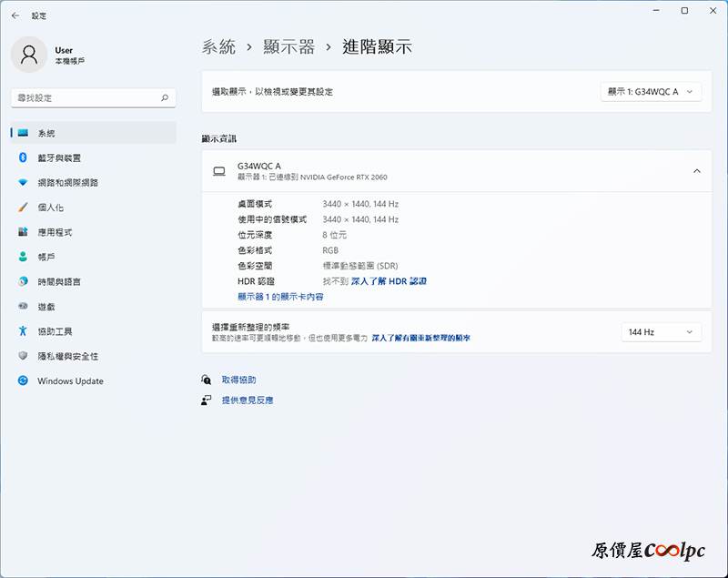The image size is (728, 578).
Task: Open 時間與語言 settings
Action: (59, 282)
